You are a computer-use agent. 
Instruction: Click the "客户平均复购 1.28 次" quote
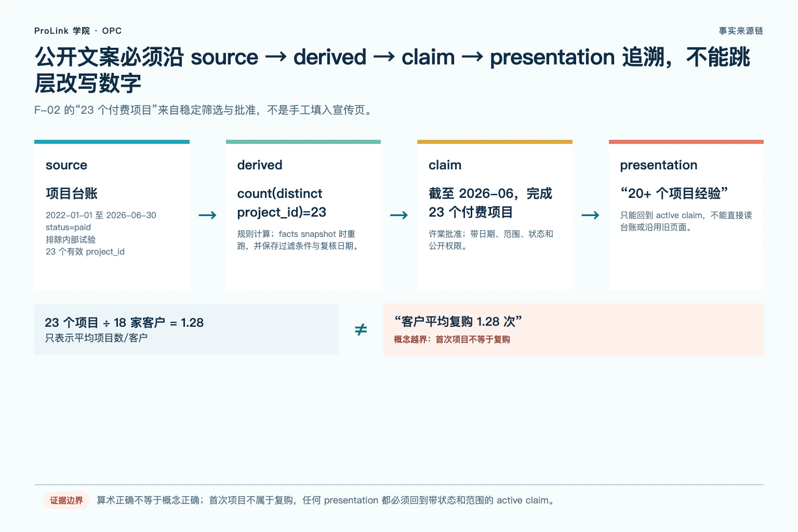458,322
